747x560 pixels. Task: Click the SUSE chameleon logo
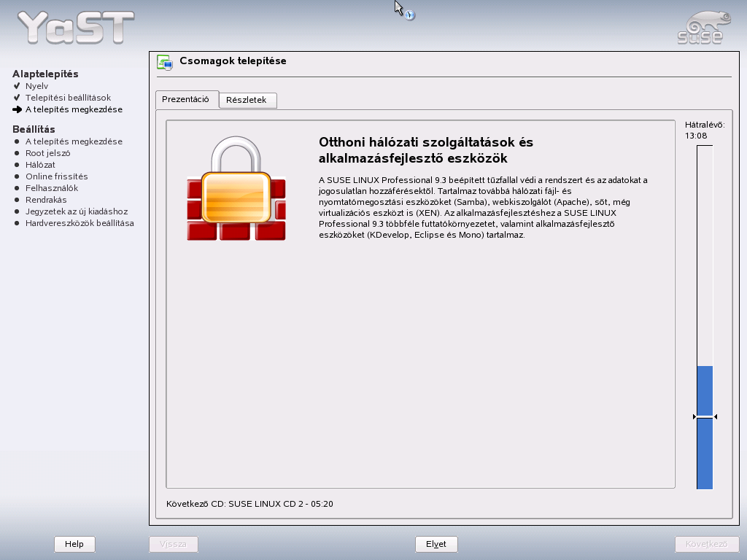click(x=704, y=28)
